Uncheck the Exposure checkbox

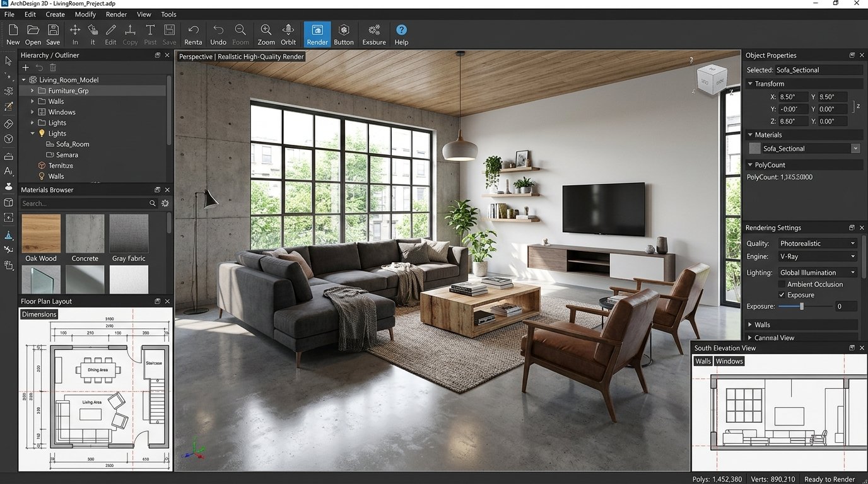coord(782,295)
